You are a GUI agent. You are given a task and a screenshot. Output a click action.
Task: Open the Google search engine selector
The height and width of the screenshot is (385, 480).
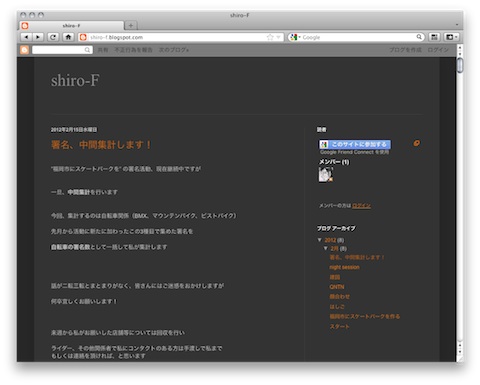(x=295, y=37)
